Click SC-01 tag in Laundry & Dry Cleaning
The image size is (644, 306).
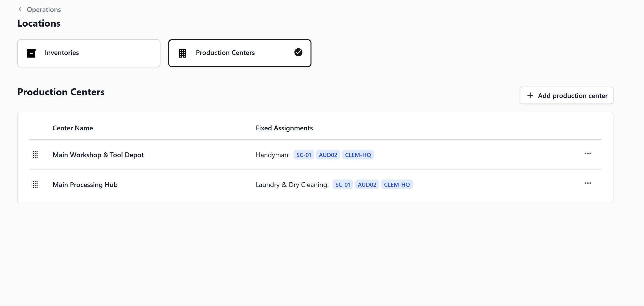(x=342, y=185)
